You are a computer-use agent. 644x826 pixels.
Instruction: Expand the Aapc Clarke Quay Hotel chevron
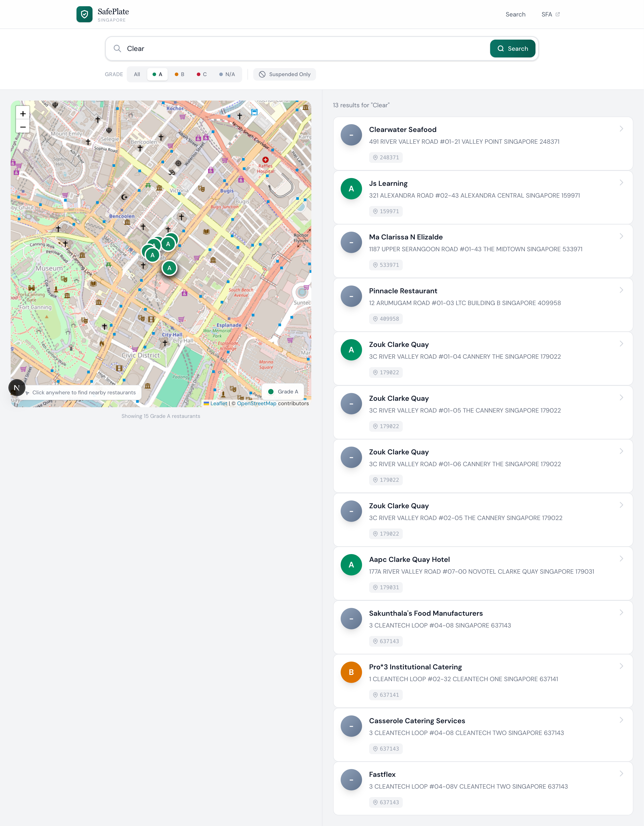[622, 558]
